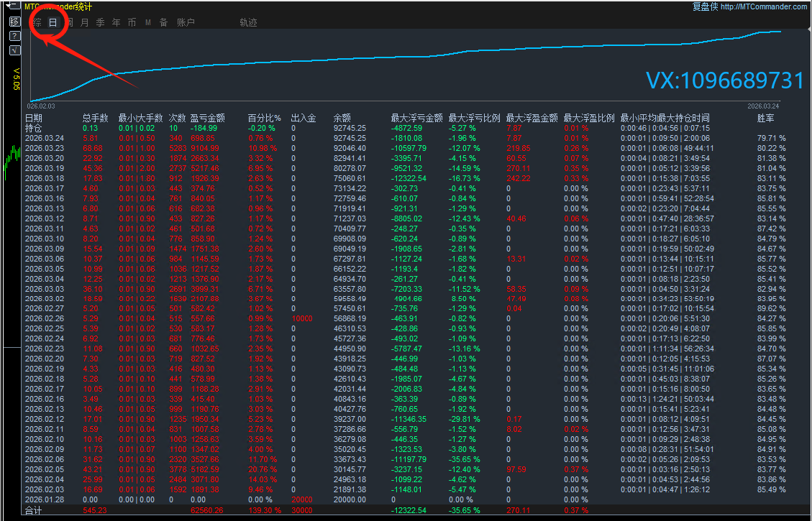Open the 账户 account tab
Viewport: 812px width, 521px height.
click(186, 22)
